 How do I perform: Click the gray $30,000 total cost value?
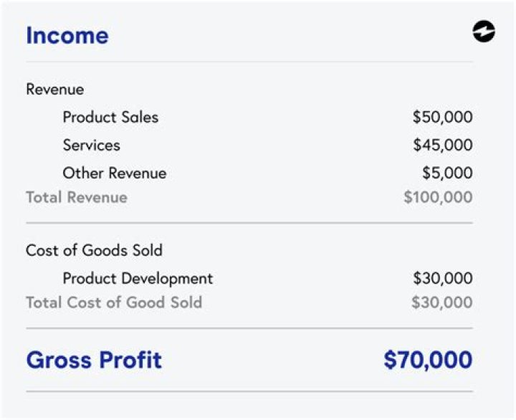coord(442,302)
